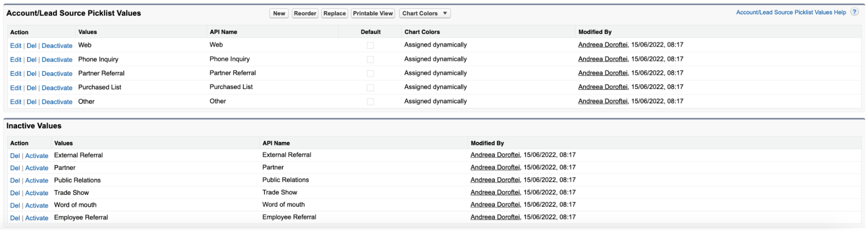Delete the Partner Referral value
The image size is (868, 230).
coord(32,74)
